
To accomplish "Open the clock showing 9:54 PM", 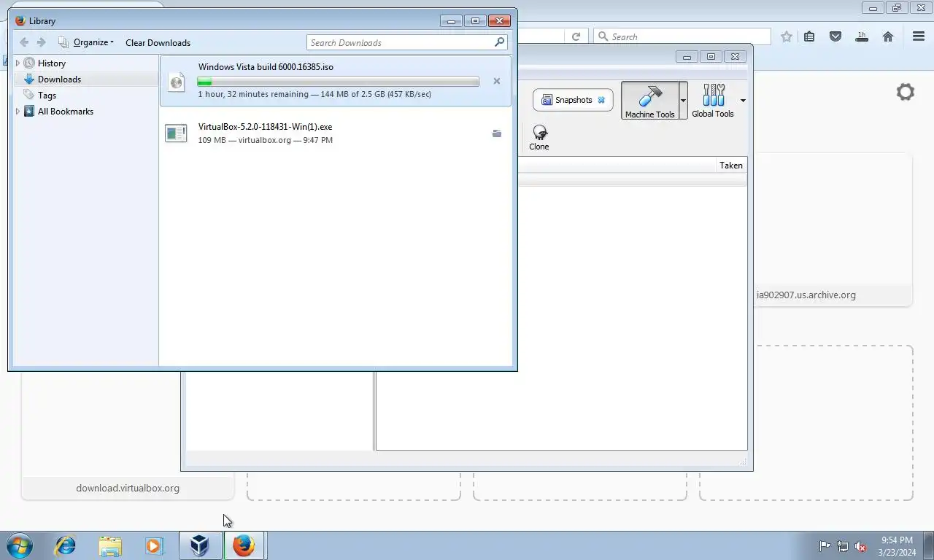I will point(897,546).
